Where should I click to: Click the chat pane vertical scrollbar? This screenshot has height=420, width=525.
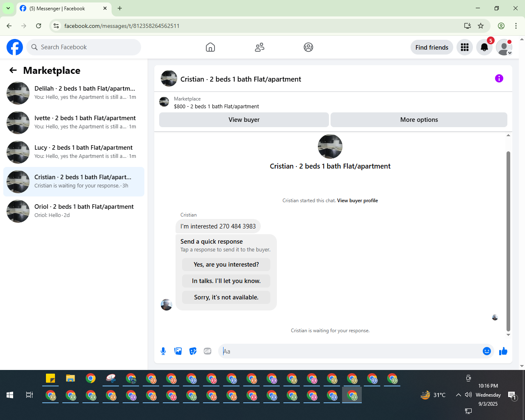(x=508, y=241)
